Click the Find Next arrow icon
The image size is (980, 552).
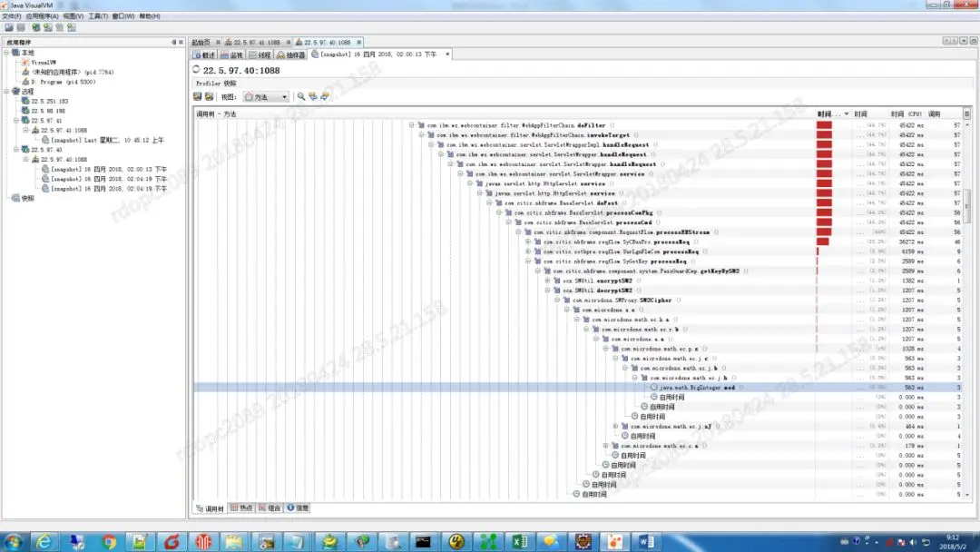(324, 97)
